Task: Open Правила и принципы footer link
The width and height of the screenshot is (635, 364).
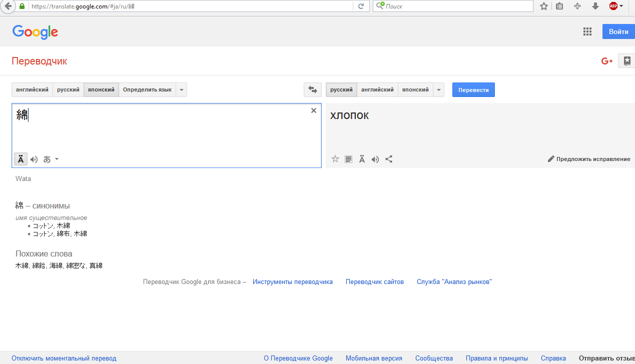Action: [x=497, y=358]
